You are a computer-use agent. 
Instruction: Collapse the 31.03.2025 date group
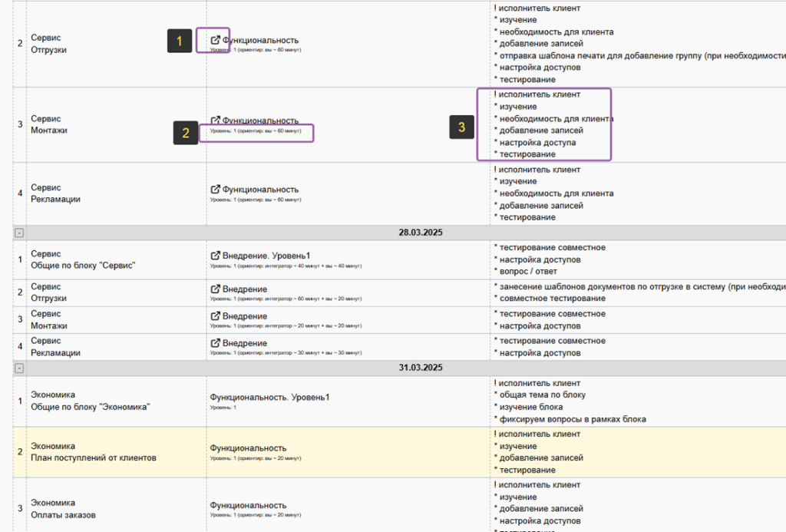(x=19, y=368)
